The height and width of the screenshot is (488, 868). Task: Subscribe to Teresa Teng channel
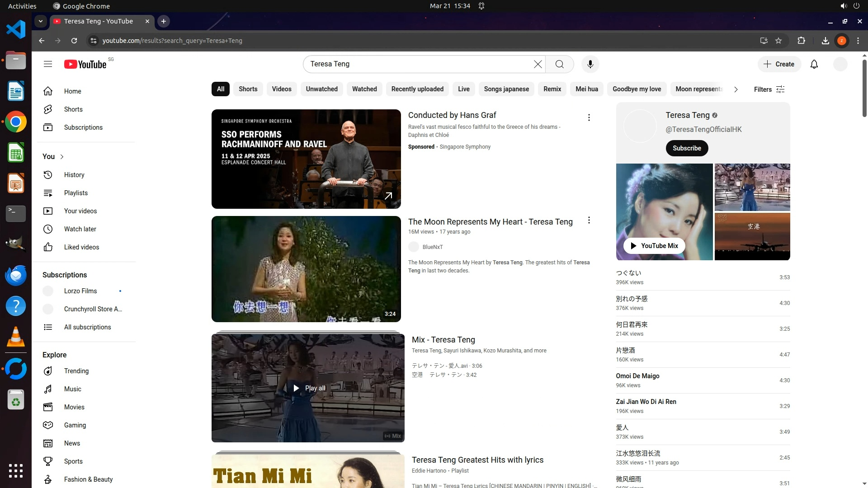coord(686,148)
